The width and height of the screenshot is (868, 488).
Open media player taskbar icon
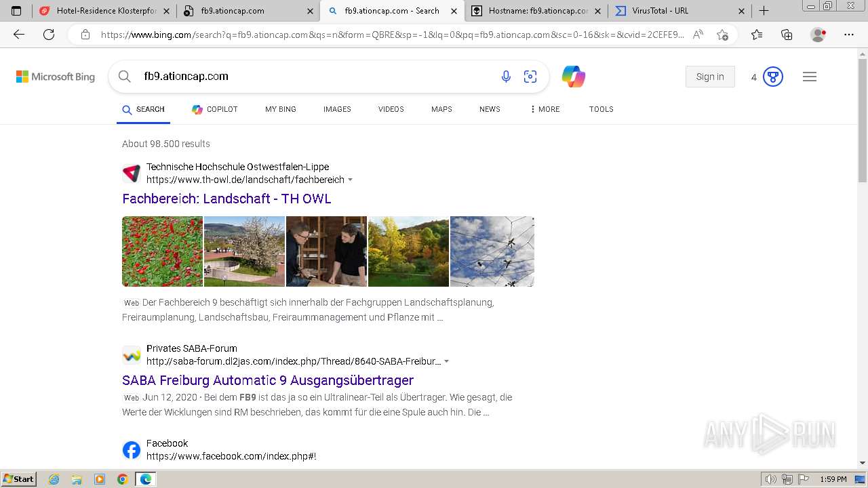click(x=100, y=479)
